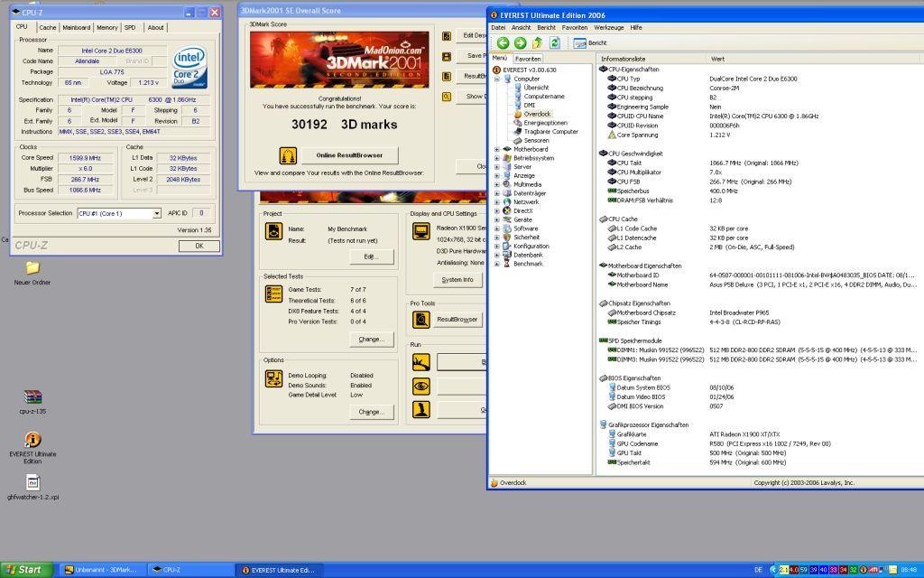Click EVEREST up-one-level toolbar icon

pos(537,42)
